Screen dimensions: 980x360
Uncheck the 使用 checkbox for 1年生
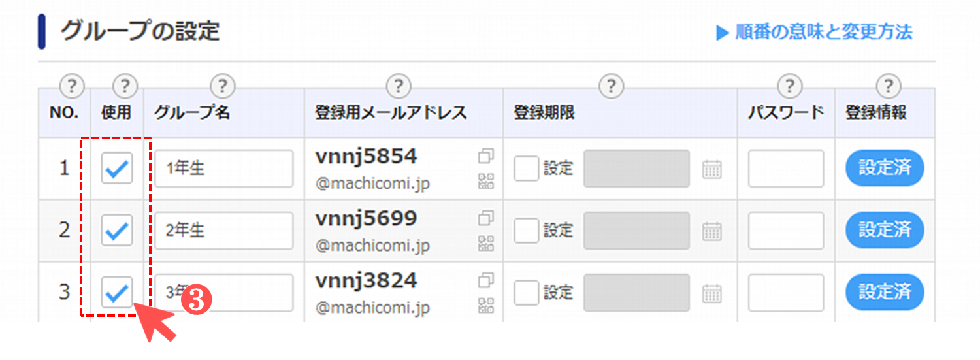117,169
